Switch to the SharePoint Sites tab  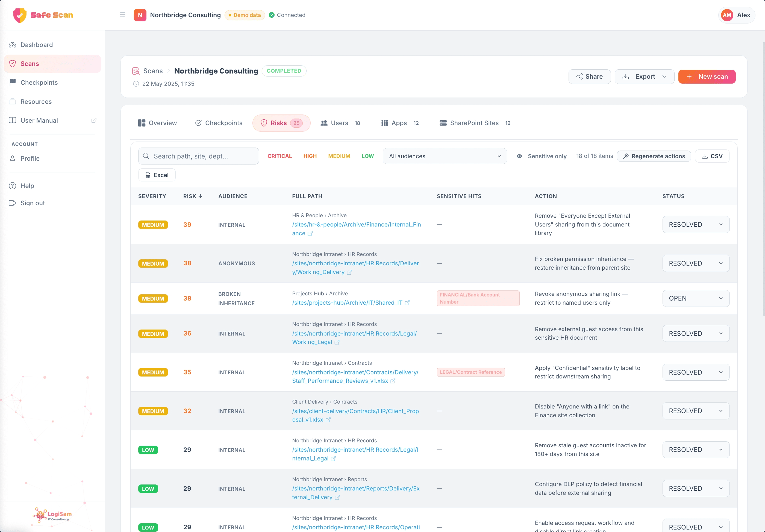(x=475, y=123)
